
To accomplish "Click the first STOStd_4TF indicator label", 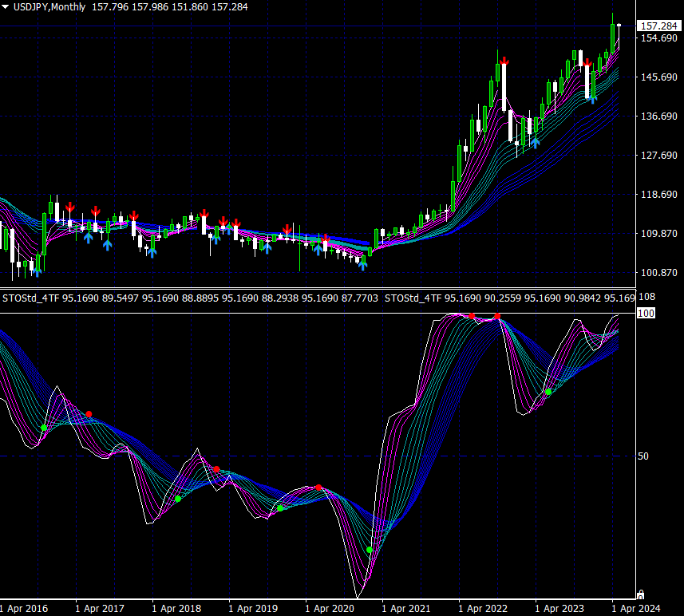I will coord(32,298).
